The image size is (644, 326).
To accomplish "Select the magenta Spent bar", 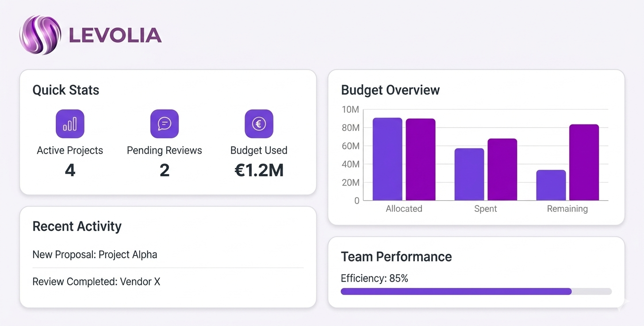I will click(x=502, y=170).
